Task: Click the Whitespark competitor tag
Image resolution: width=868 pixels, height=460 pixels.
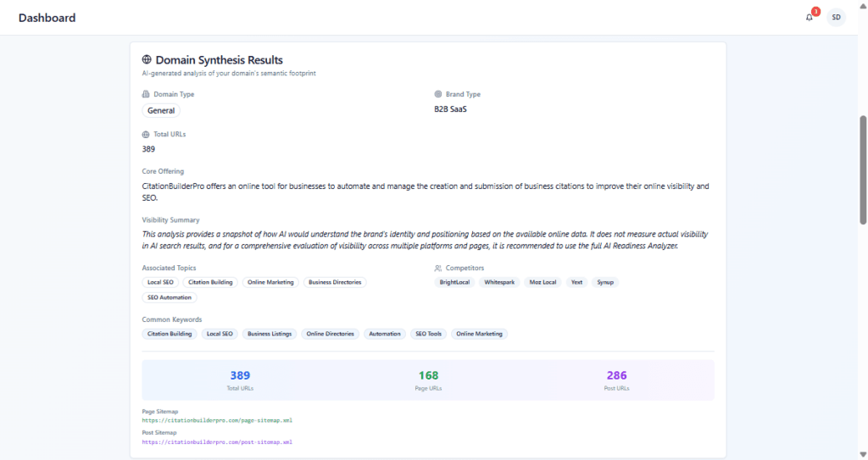Action: (x=498, y=282)
